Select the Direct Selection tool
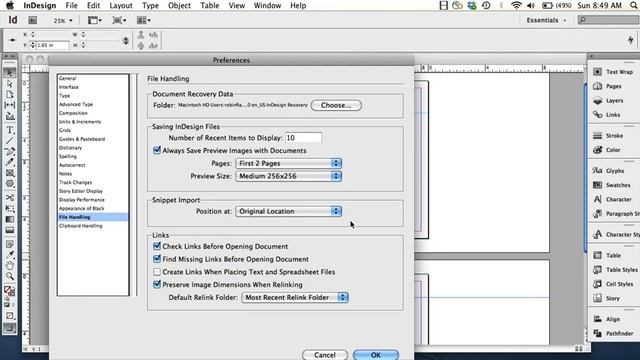 click(x=9, y=84)
